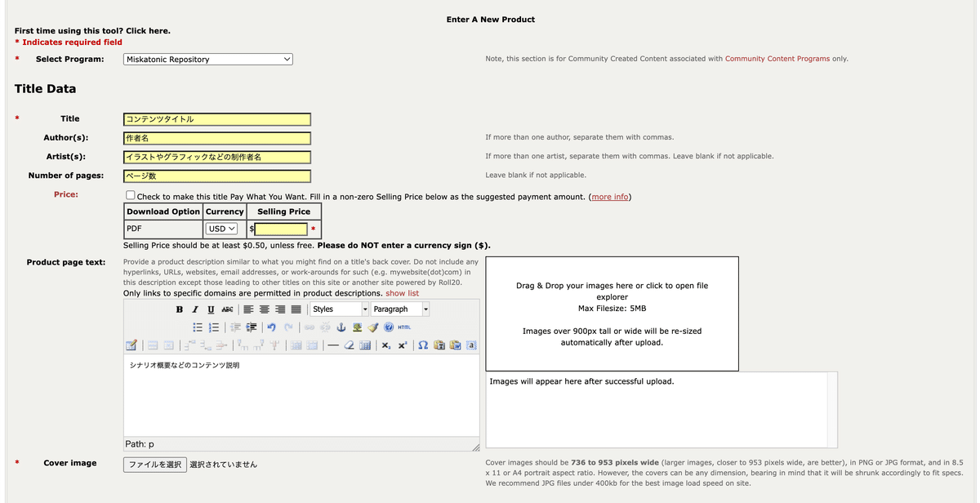Open the Select Program dropdown
This screenshot has height=503, width=980.
(208, 60)
